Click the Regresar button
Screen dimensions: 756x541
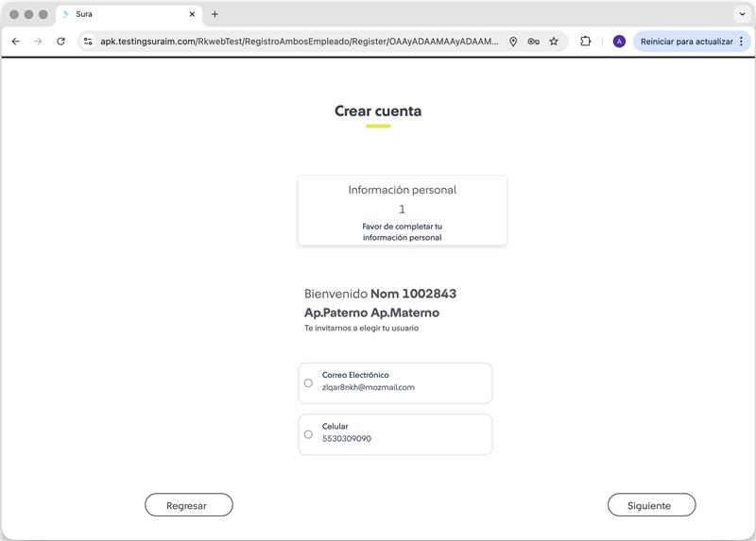(x=188, y=505)
